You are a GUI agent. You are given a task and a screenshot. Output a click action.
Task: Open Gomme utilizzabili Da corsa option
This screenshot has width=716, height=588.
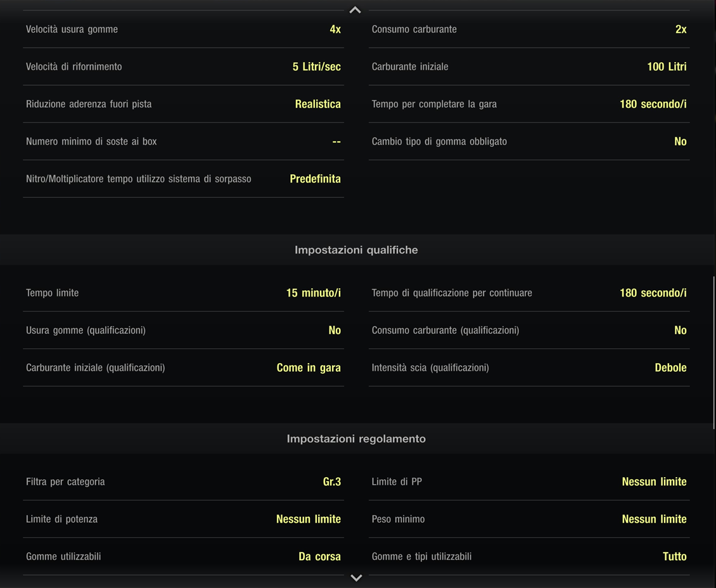(x=183, y=556)
